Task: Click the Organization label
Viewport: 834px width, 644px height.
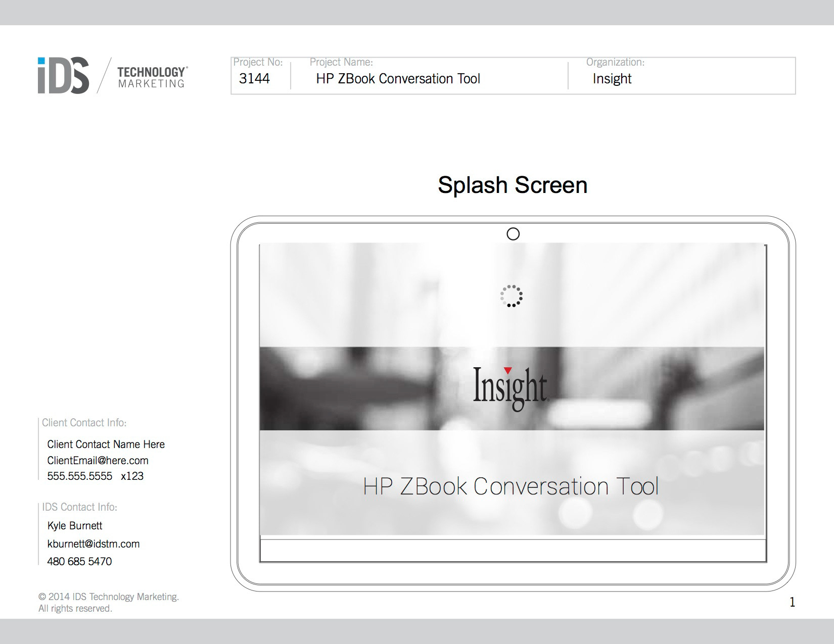Action: pyautogui.click(x=615, y=62)
